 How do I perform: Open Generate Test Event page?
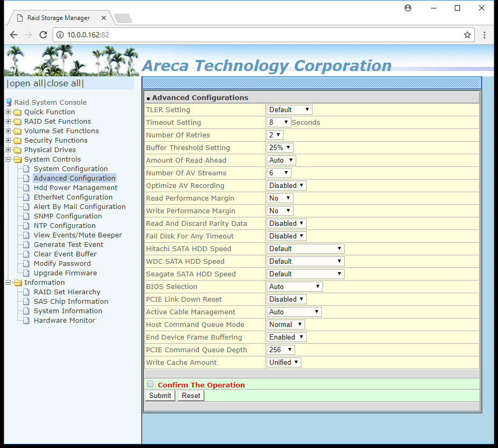coord(69,245)
